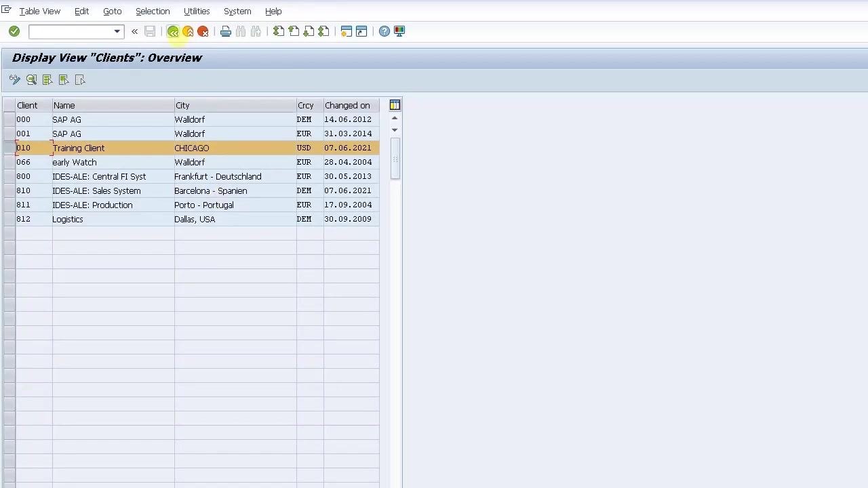This screenshot has width=868, height=488.
Task: Click the First Page icon
Action: [279, 31]
